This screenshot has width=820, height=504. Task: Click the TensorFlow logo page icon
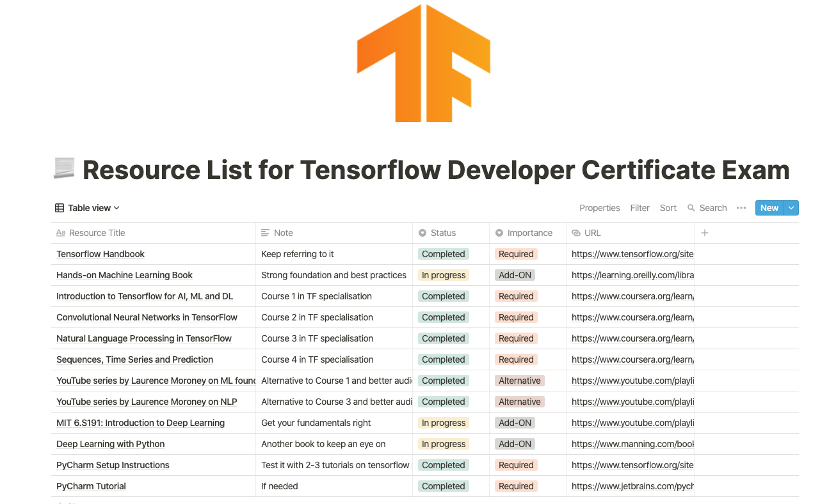423,63
